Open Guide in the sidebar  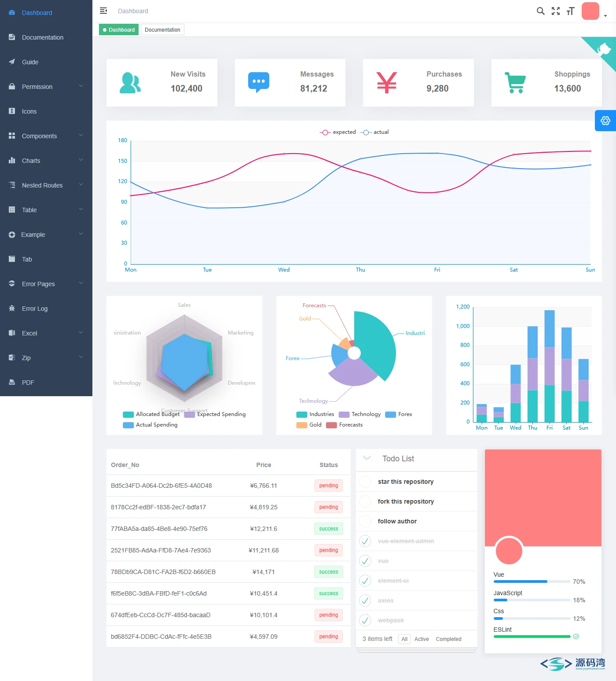(x=46, y=62)
